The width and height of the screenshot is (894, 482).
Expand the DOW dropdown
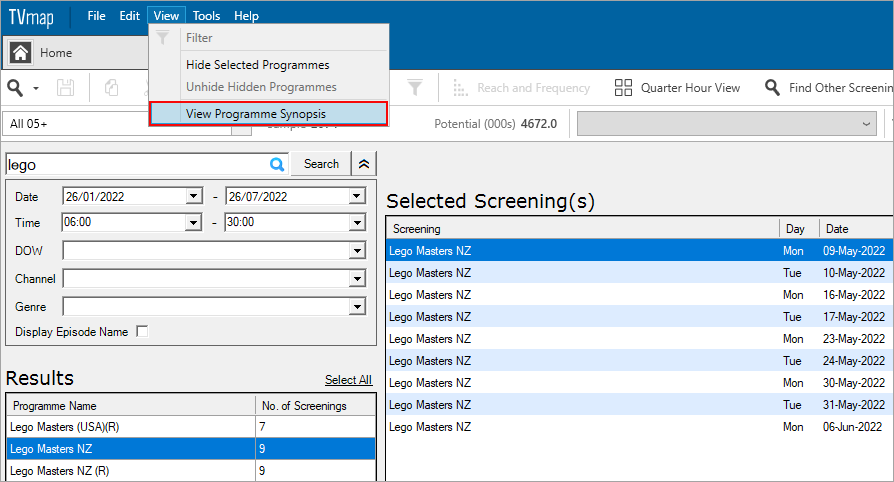tap(357, 250)
